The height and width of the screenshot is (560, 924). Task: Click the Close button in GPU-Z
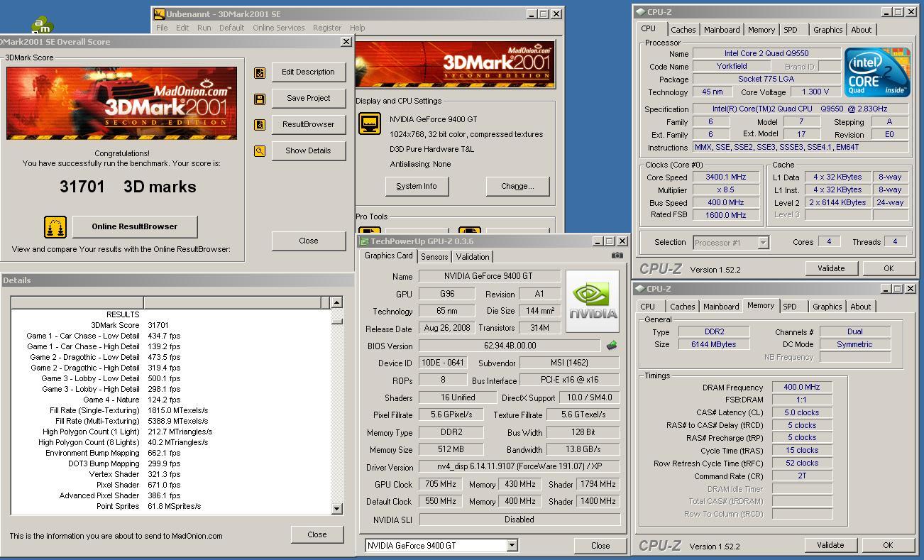(x=600, y=546)
